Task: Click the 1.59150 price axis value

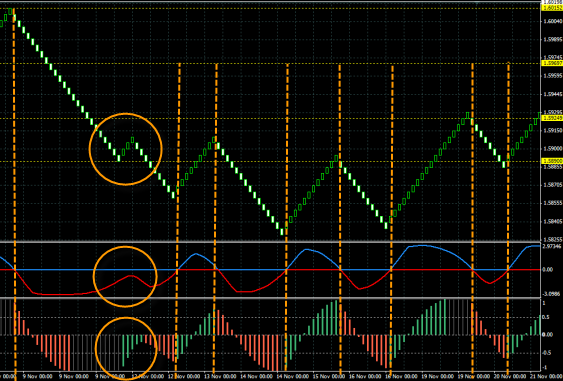Action: pyautogui.click(x=553, y=130)
